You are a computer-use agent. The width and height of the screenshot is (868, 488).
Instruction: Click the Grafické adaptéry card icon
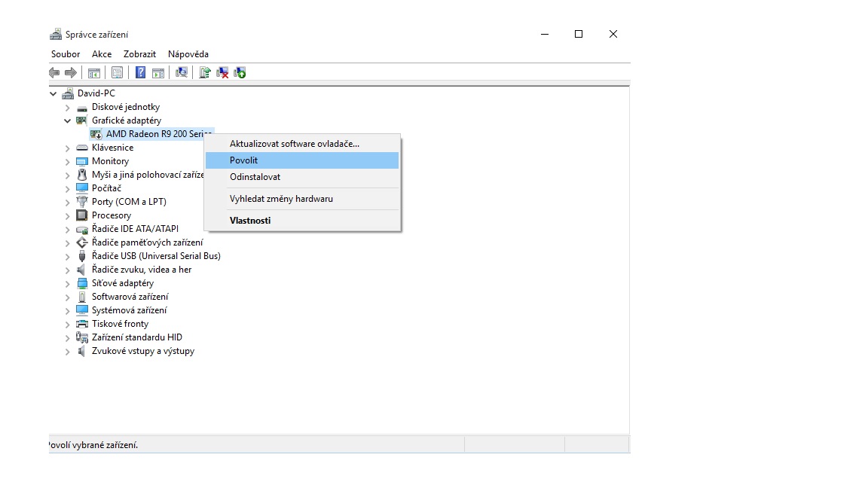click(x=82, y=120)
